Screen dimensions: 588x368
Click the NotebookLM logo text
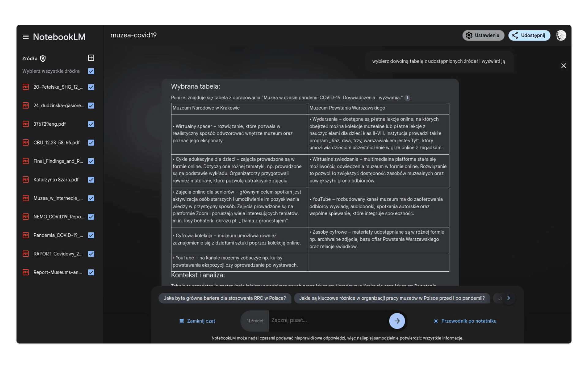59,37
